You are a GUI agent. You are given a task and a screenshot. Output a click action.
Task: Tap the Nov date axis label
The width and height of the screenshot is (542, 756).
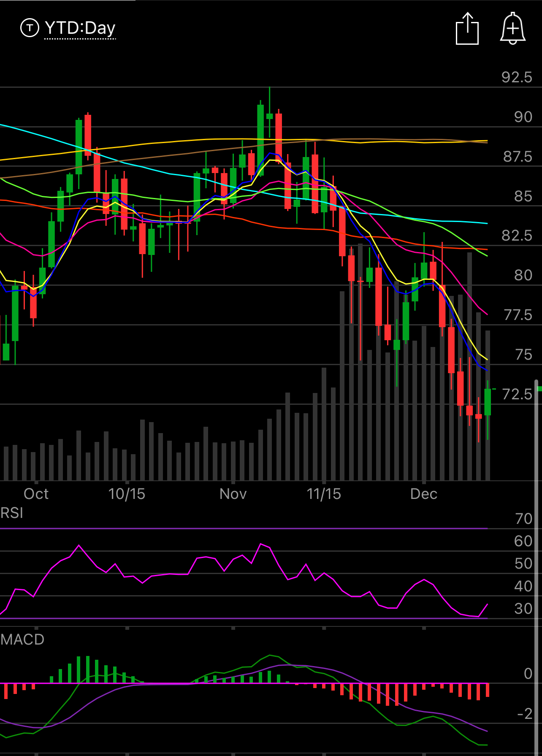point(233,494)
